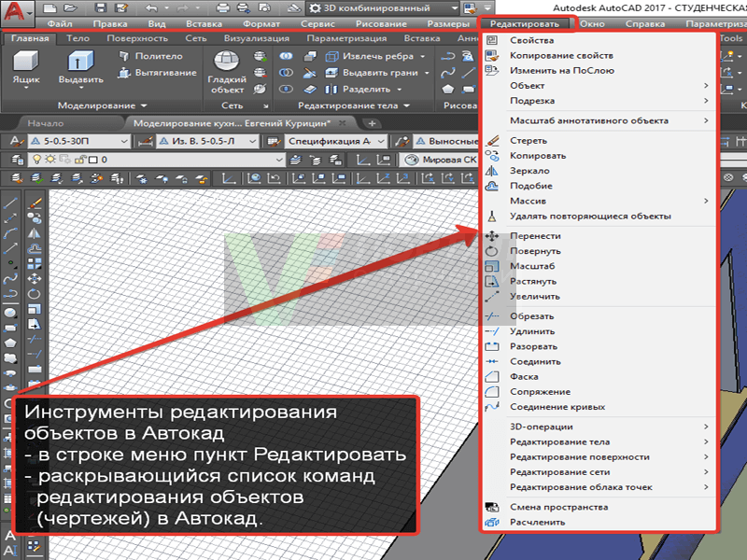Image resolution: width=747 pixels, height=560 pixels.
Task: Click the Mirror icon in left modify toolbar
Action: 35,233
